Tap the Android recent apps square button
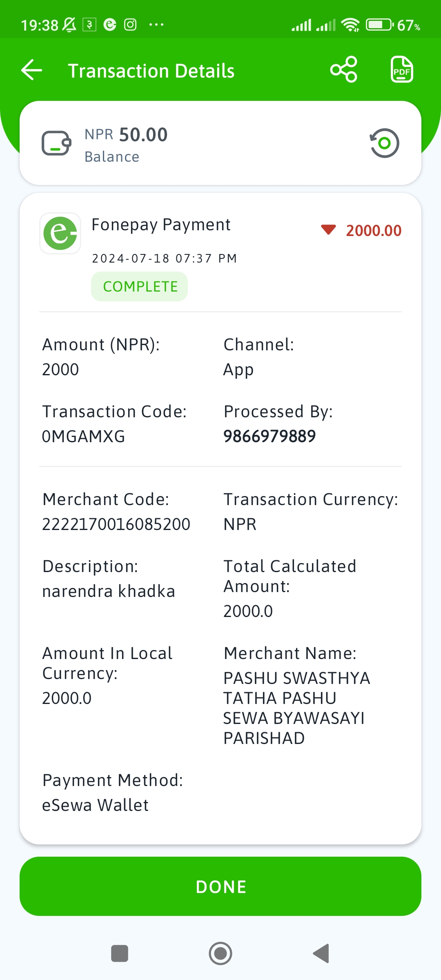This screenshot has height=980, width=441. [x=120, y=953]
